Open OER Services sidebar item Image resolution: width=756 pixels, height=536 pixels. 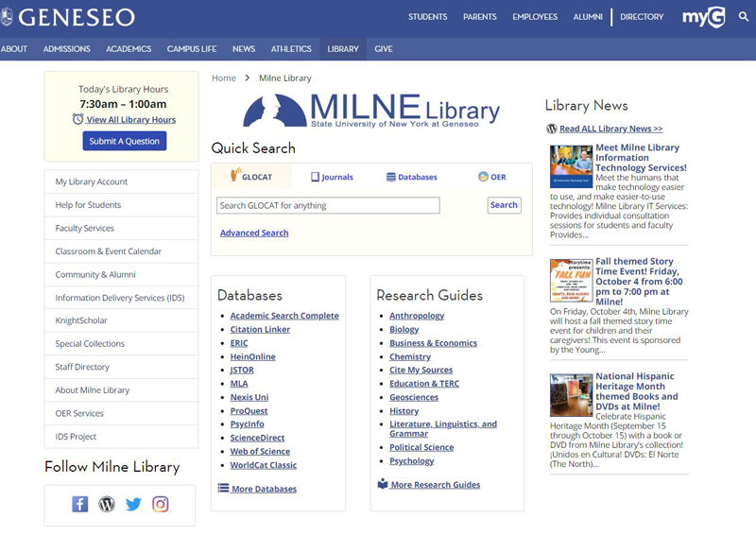(x=122, y=413)
